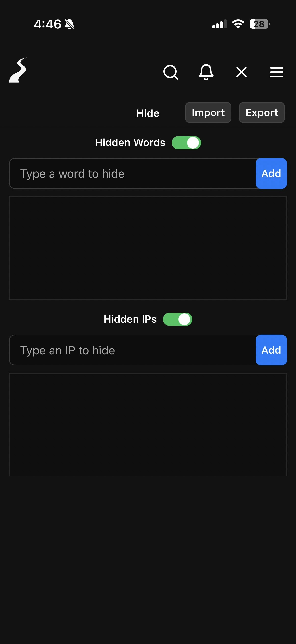Click the Export button

(x=262, y=112)
